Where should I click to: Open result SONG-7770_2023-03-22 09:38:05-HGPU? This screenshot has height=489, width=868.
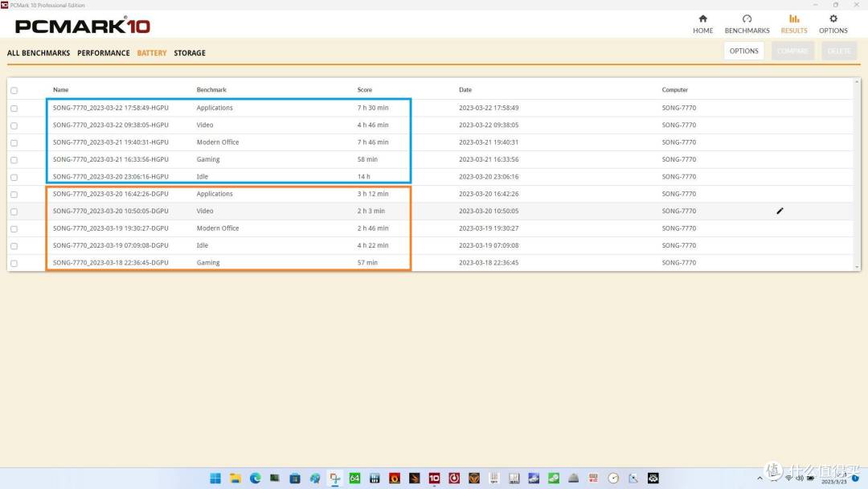click(x=111, y=125)
